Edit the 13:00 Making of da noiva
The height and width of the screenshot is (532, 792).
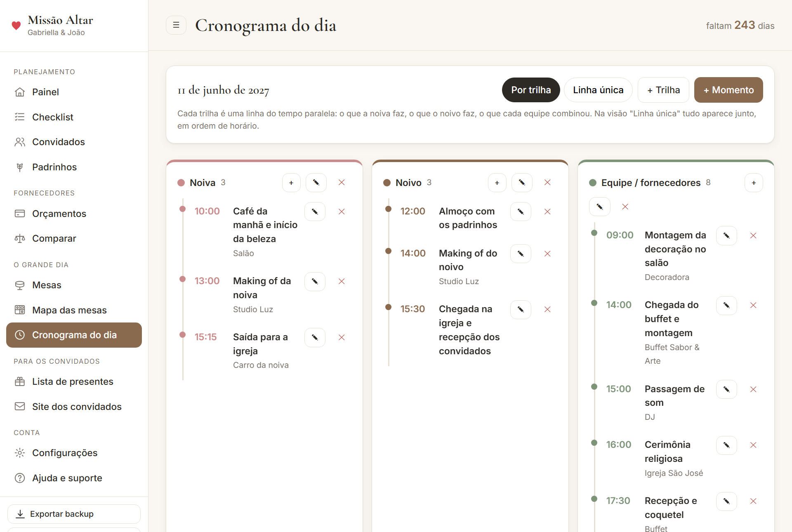(x=315, y=281)
